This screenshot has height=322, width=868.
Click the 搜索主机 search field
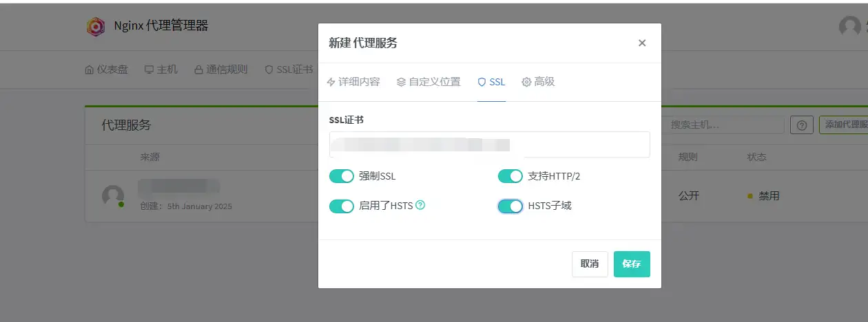723,125
